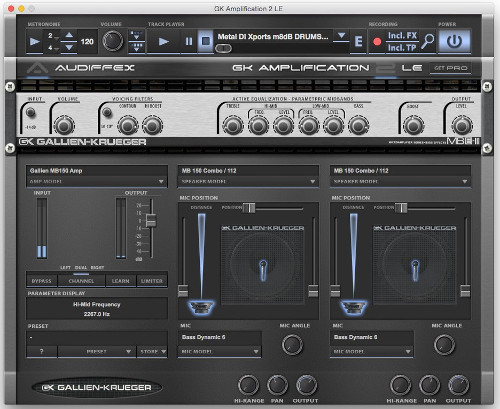Viewport: 500px width, 409px height.
Task: Click the upper metronome/track routing icon
Action: 136,35
